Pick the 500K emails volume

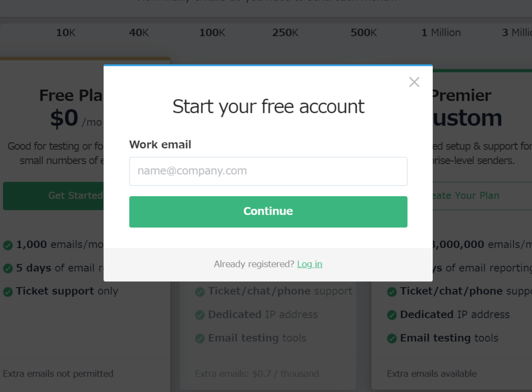pos(364,33)
